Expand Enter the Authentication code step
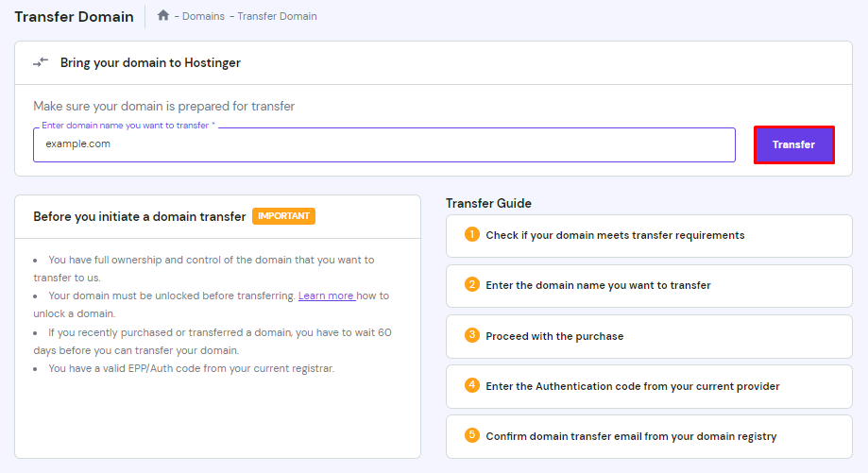 649,387
